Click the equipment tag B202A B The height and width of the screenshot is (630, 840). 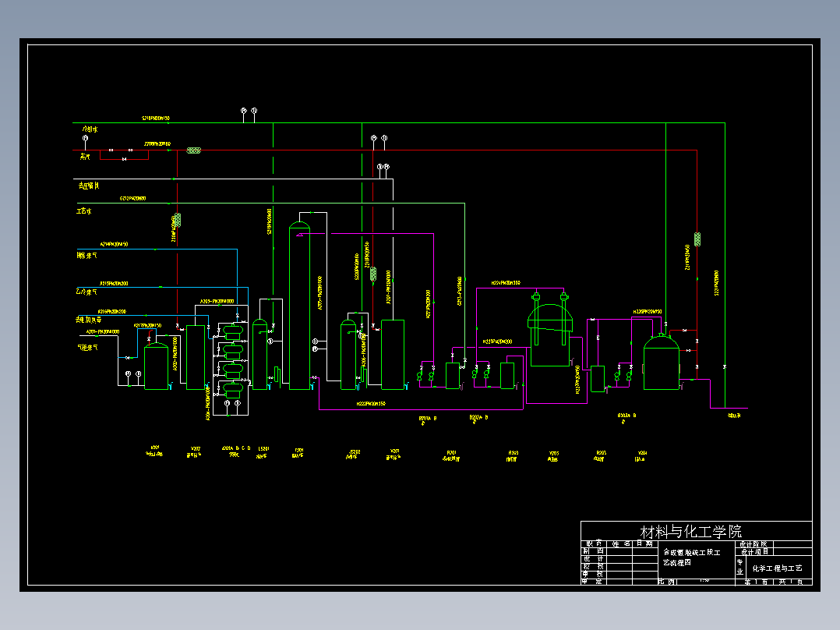click(478, 417)
